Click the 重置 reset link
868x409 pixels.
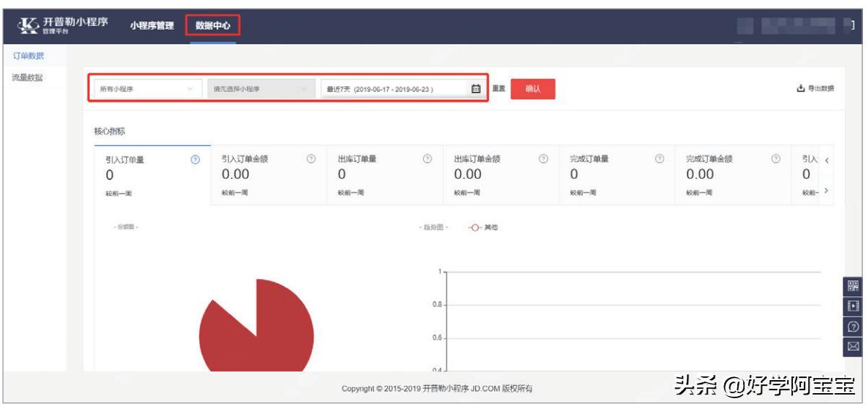pyautogui.click(x=499, y=89)
